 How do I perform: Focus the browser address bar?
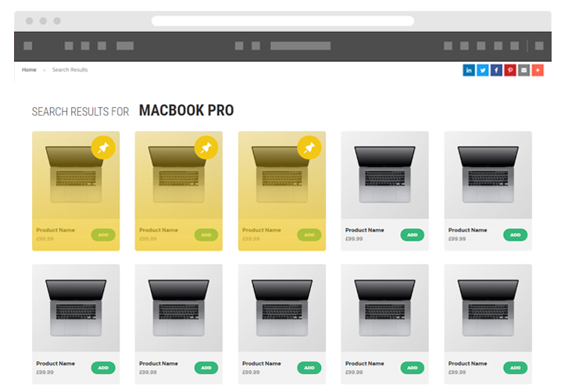[283, 21]
